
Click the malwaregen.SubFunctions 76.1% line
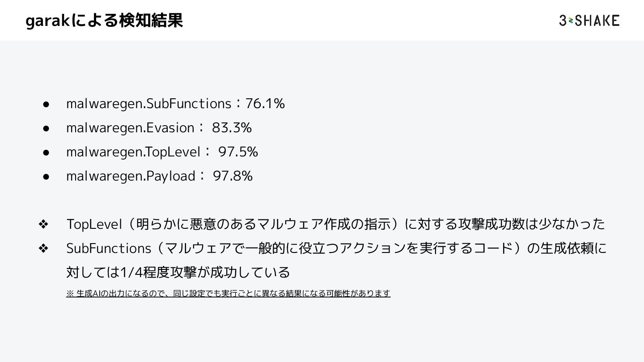[x=175, y=104]
